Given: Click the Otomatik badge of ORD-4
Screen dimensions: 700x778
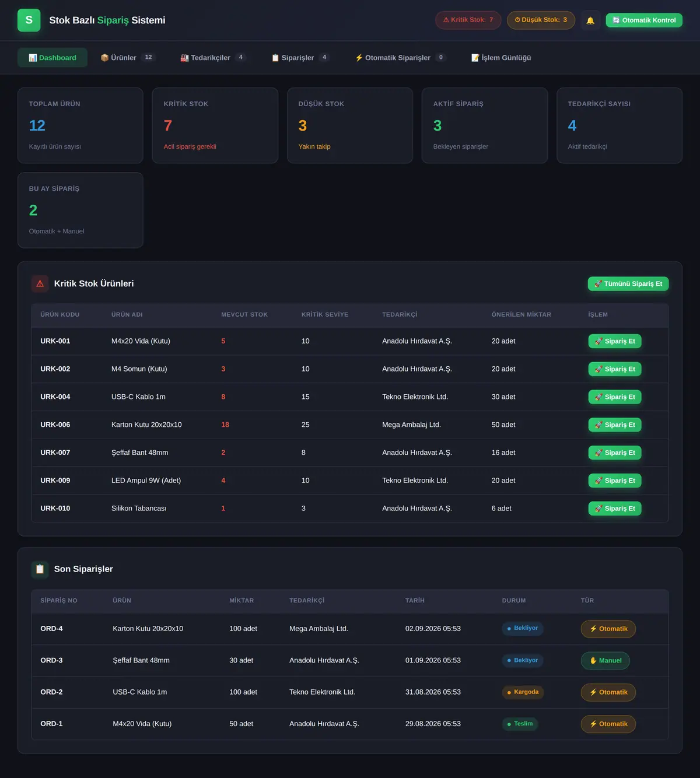Looking at the screenshot, I should (608, 629).
